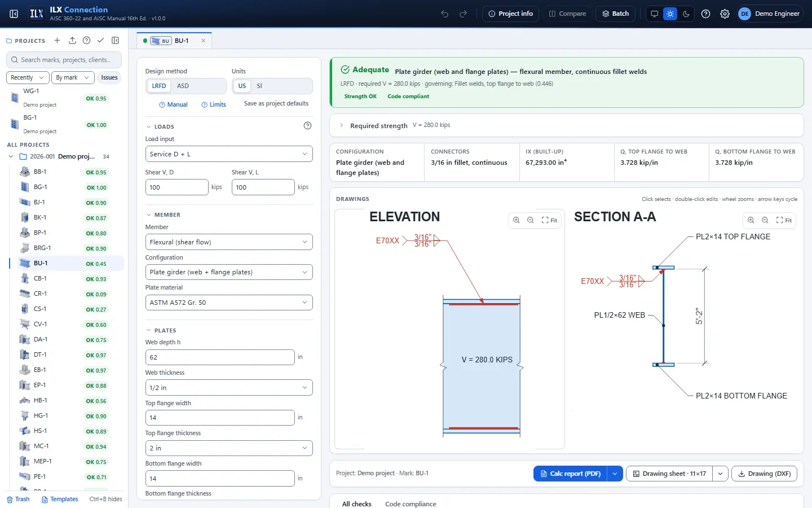Fit the Section A-A drawing to view
Image resolution: width=812 pixels, height=508 pixels.
pos(784,220)
